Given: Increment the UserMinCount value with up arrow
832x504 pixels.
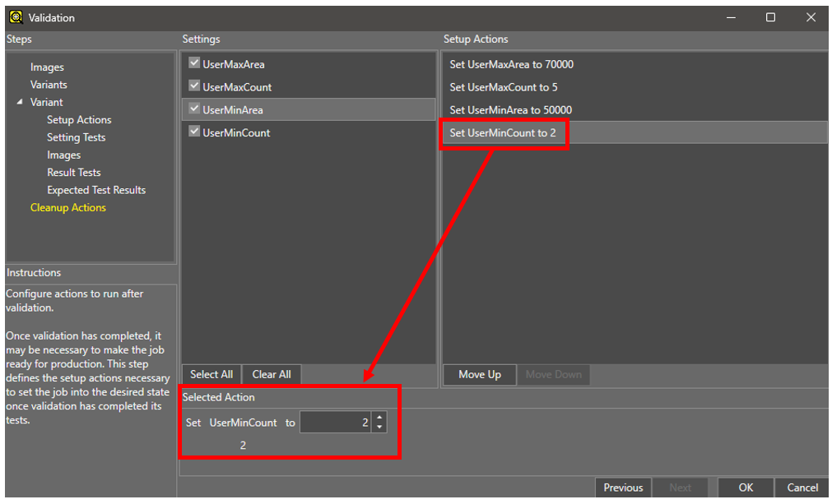Looking at the screenshot, I should [x=379, y=418].
